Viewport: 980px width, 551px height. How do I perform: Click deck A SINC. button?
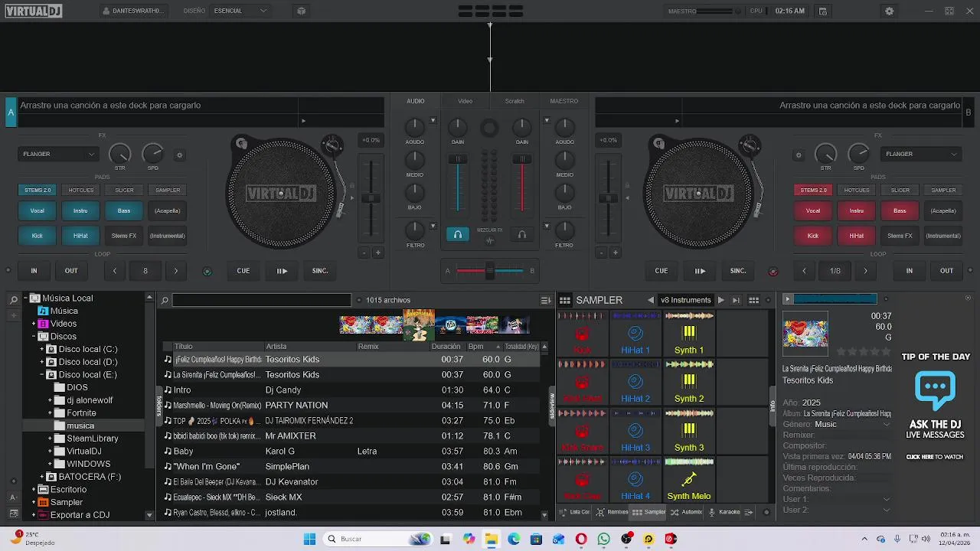(x=320, y=271)
